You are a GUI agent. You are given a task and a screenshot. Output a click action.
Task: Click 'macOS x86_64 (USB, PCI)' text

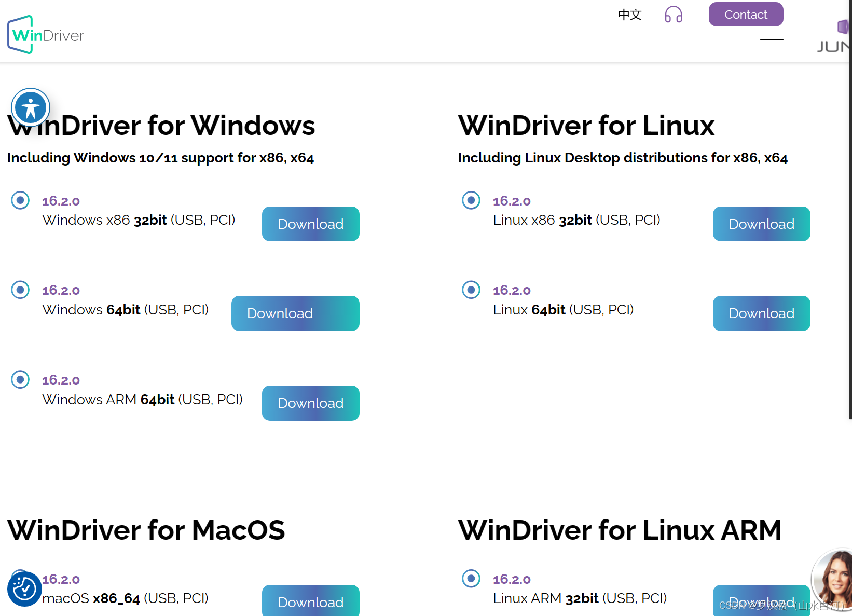[125, 598]
